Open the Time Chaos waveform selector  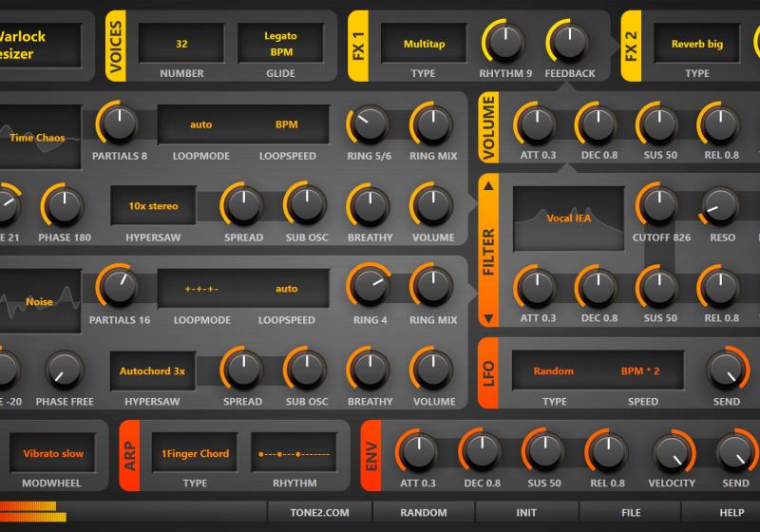tap(40, 137)
